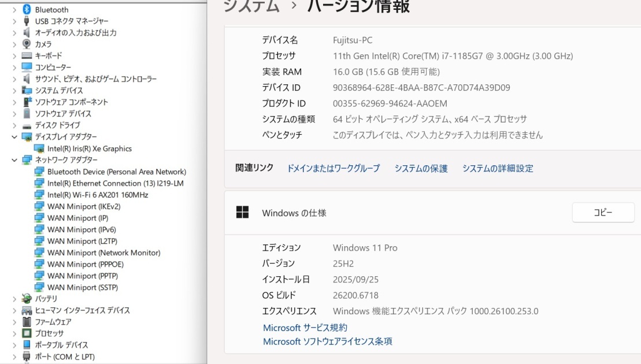Expand the ファームウェア tree node
Image resolution: width=641 pixels, height=364 pixels.
pos(14,322)
